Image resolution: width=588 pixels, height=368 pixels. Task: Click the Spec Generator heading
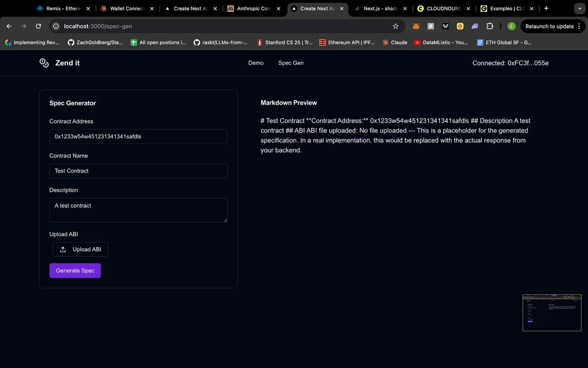[73, 103]
